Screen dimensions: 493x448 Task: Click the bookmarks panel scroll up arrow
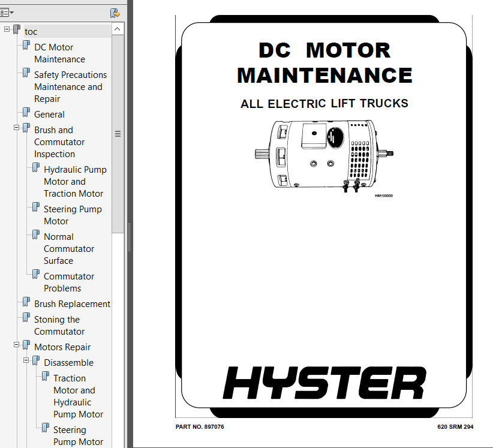point(118,29)
